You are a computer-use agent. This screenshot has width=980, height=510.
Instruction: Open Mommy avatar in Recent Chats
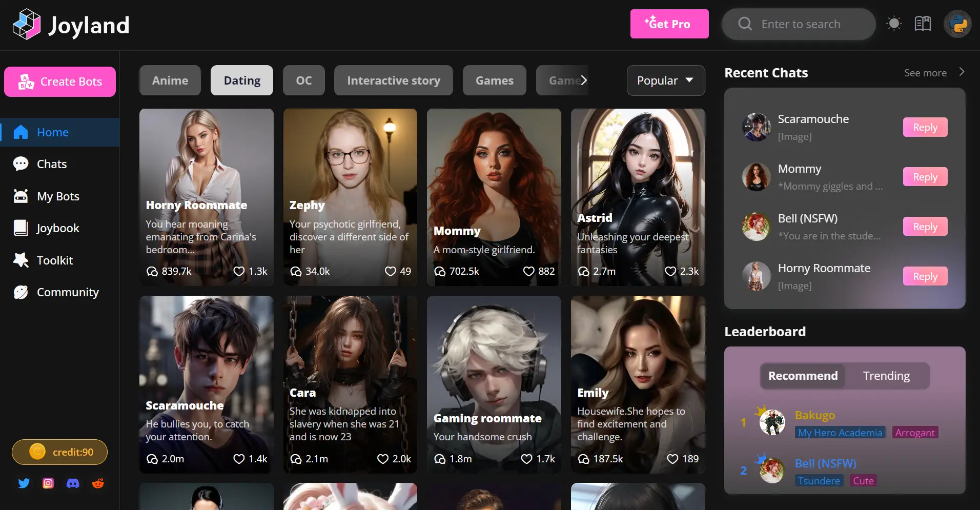pyautogui.click(x=757, y=176)
